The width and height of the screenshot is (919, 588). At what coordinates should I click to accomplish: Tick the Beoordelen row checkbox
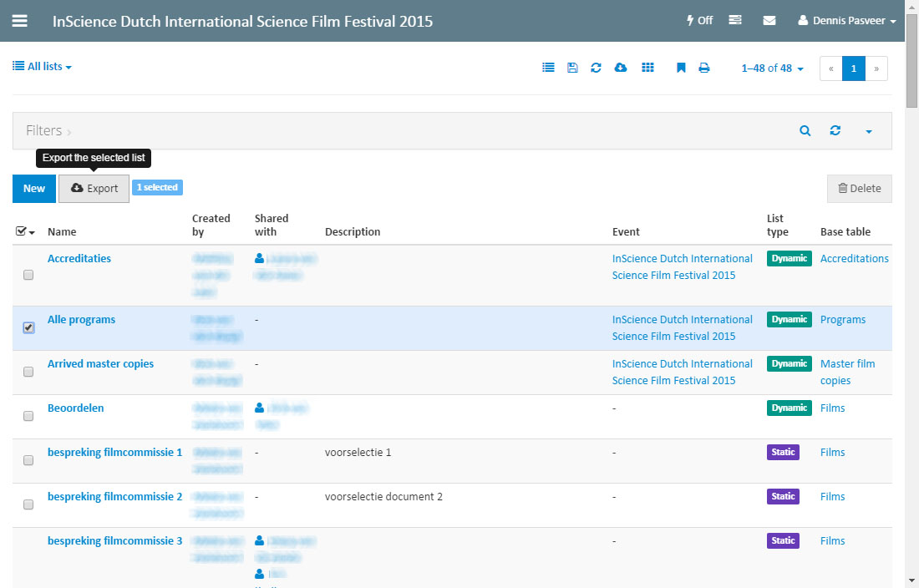tap(28, 416)
